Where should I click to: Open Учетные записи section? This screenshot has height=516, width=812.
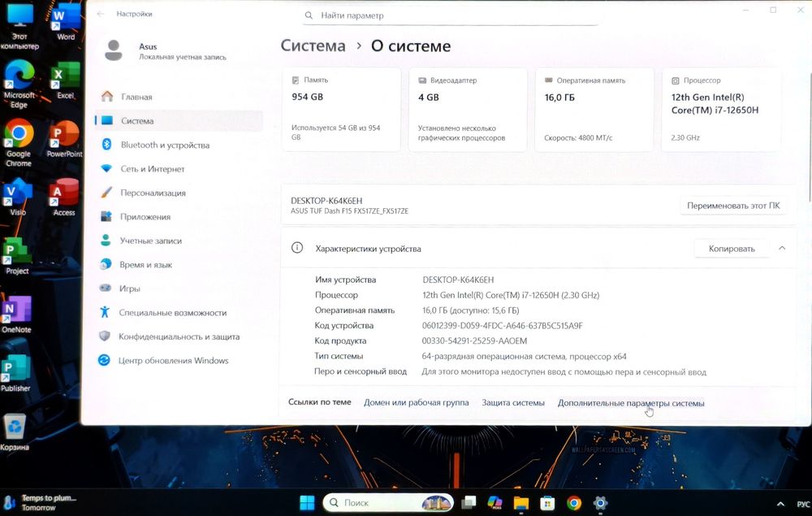coord(179,241)
